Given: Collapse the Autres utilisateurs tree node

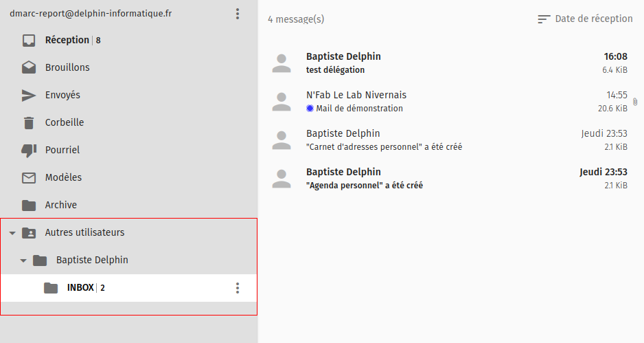Looking at the screenshot, I should (12, 234).
